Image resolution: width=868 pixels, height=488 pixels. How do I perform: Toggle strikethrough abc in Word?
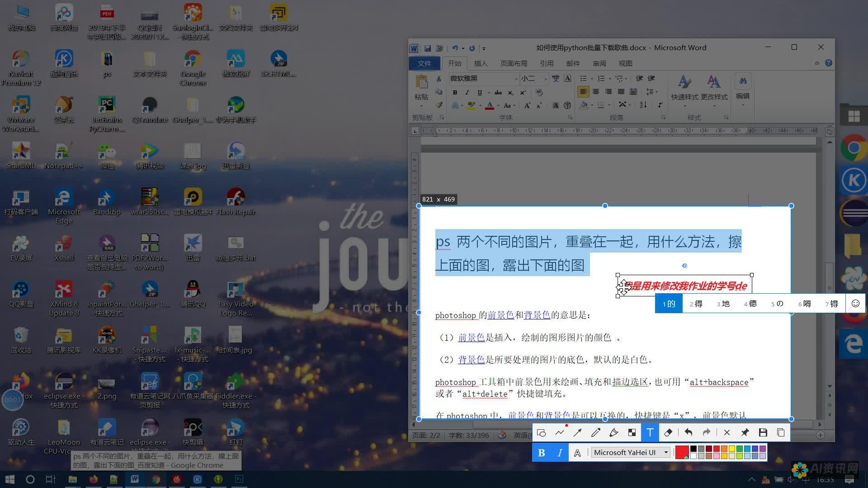(x=498, y=92)
